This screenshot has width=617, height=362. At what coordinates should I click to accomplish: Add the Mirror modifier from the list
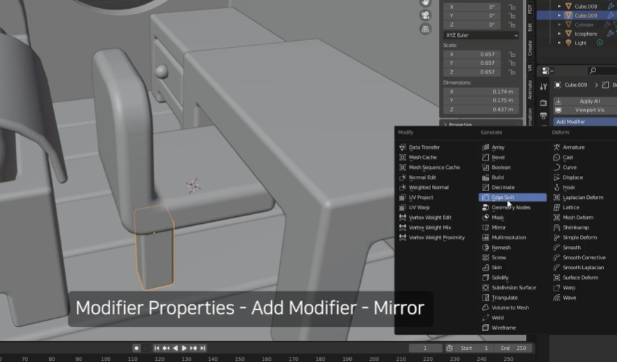(x=498, y=227)
